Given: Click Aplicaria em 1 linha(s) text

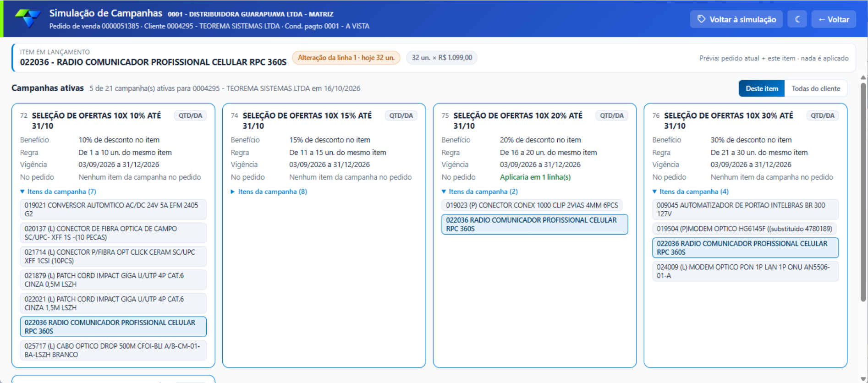Looking at the screenshot, I should point(535,177).
